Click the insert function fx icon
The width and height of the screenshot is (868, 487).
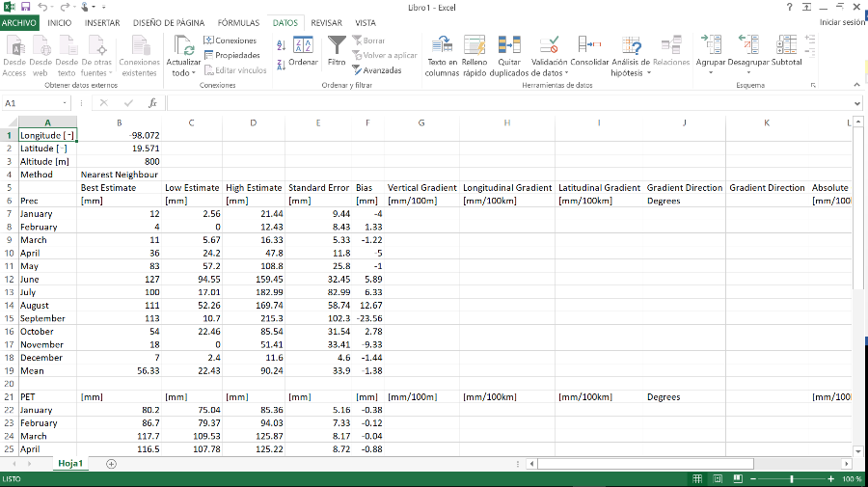152,103
